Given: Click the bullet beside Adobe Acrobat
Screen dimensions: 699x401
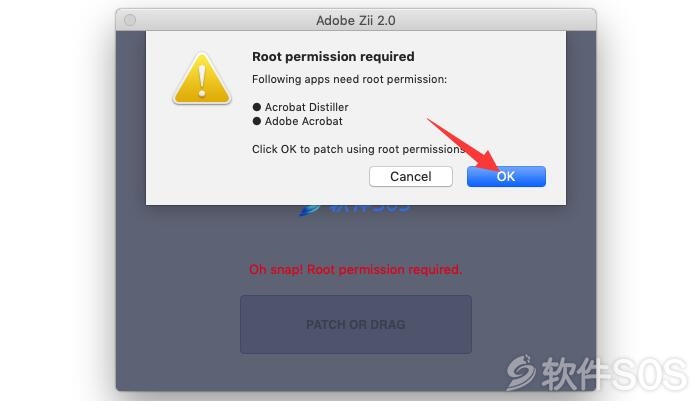Looking at the screenshot, I should (x=256, y=121).
